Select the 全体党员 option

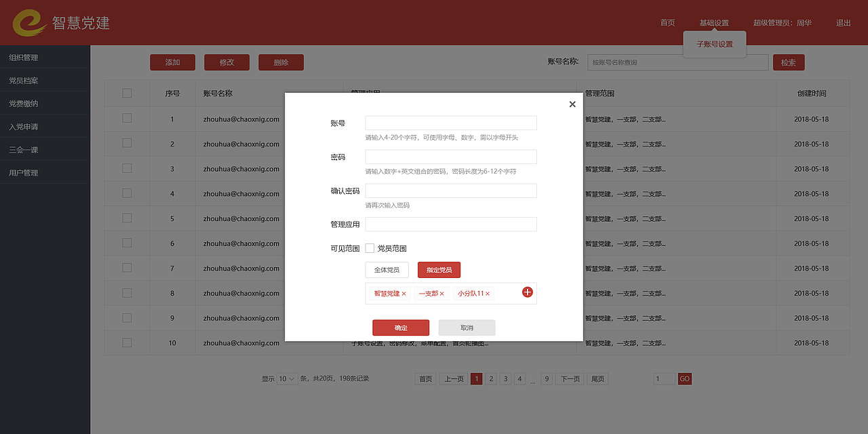point(387,269)
